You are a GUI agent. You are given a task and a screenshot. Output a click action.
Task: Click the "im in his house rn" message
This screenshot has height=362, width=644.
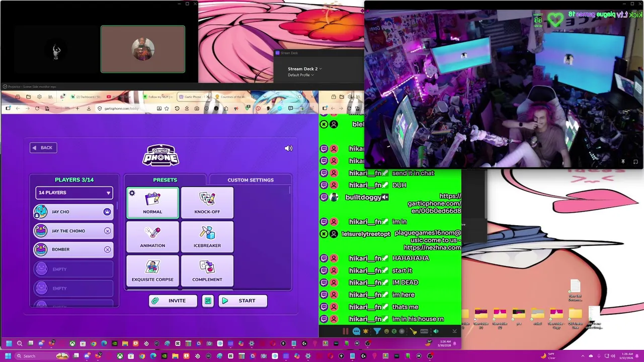(x=418, y=319)
